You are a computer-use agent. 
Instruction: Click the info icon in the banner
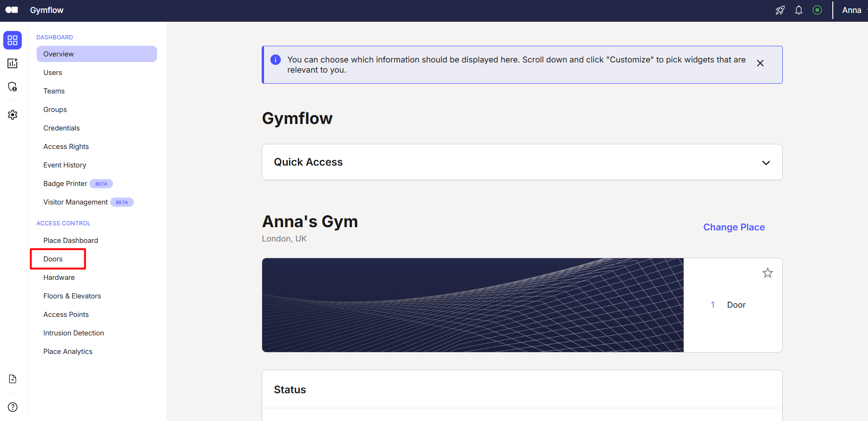pos(276,60)
